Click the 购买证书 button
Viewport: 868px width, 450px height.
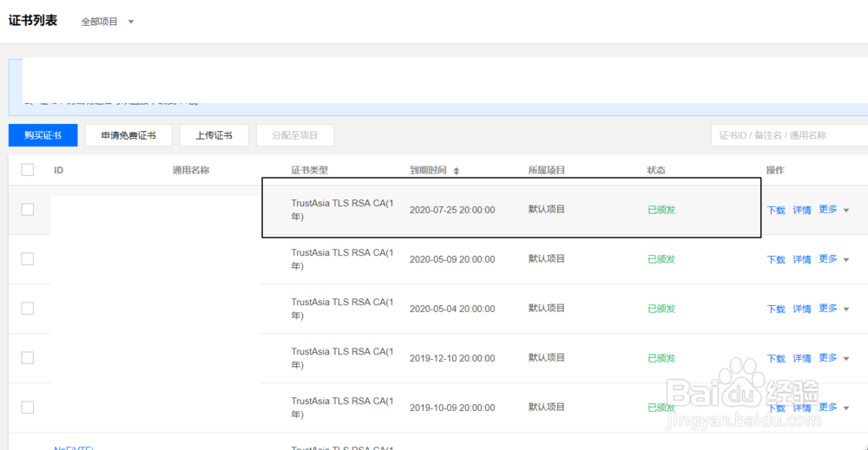(x=43, y=135)
